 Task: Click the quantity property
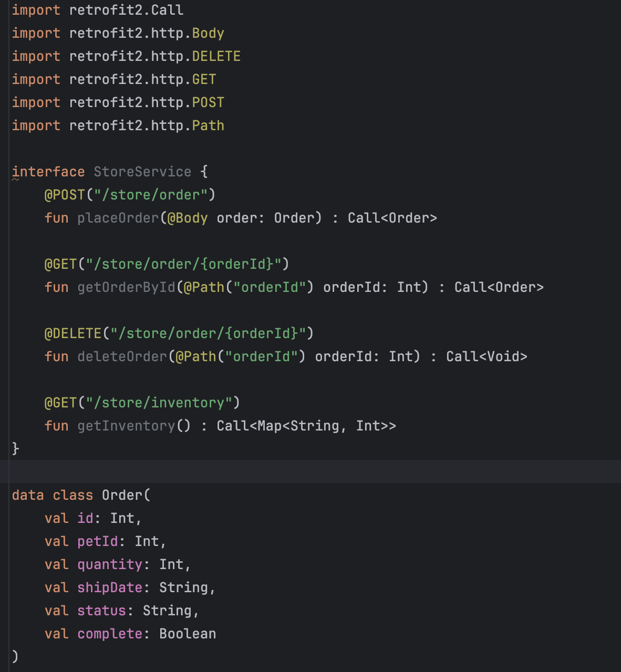click(110, 564)
